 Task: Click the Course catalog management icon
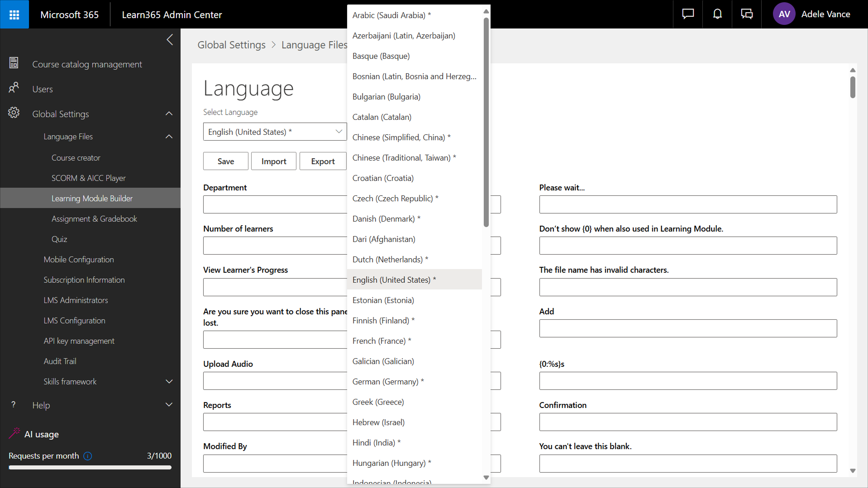click(14, 64)
